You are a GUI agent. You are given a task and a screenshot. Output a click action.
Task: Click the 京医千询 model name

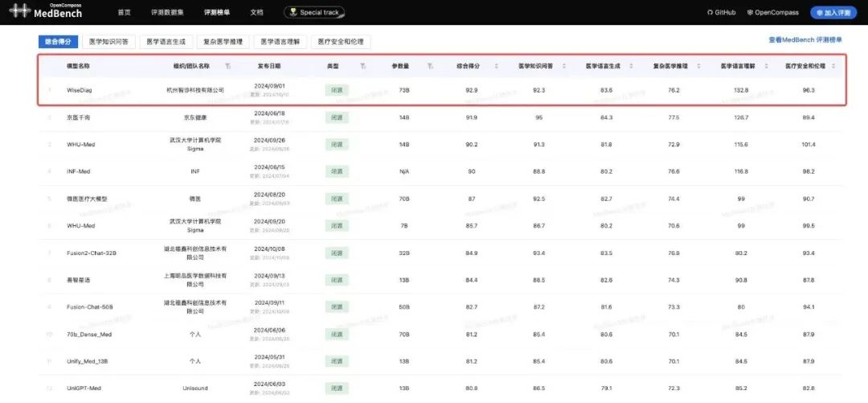coord(78,117)
